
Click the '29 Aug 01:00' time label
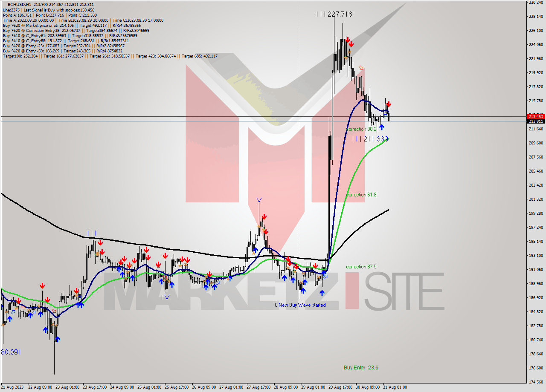click(313, 387)
